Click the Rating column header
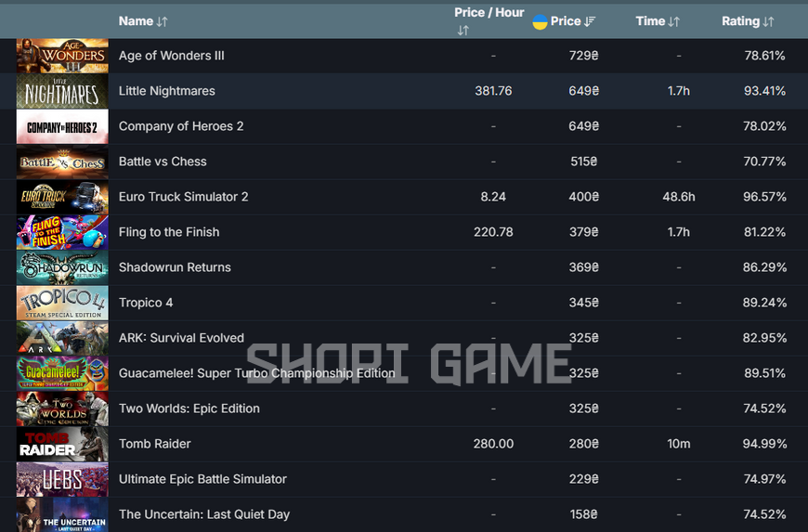The height and width of the screenshot is (532, 808). pyautogui.click(x=740, y=21)
